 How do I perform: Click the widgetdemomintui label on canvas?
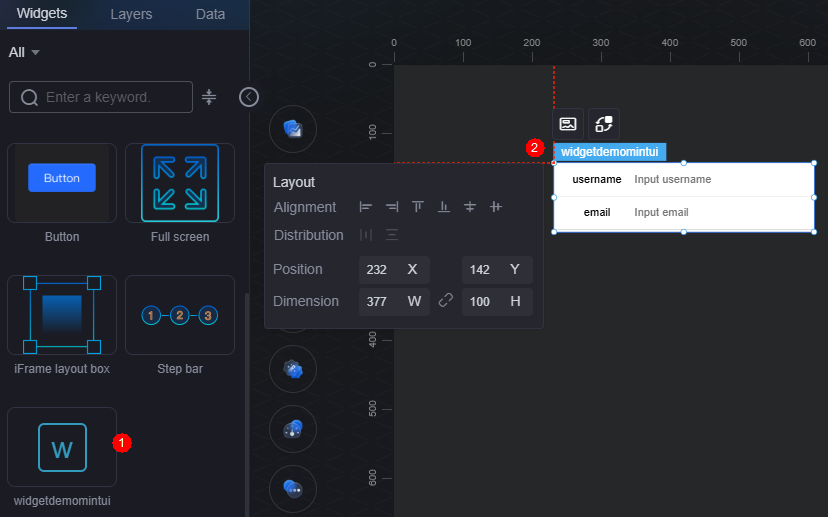(x=610, y=152)
